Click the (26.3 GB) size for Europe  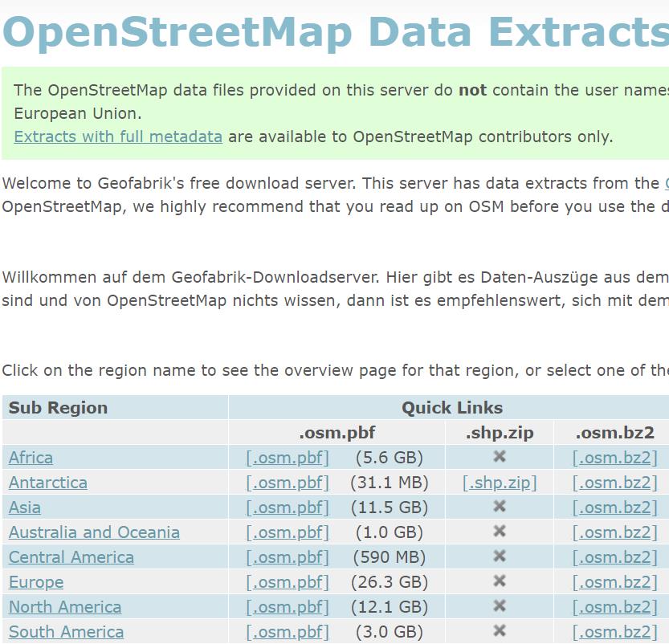pyautogui.click(x=389, y=582)
